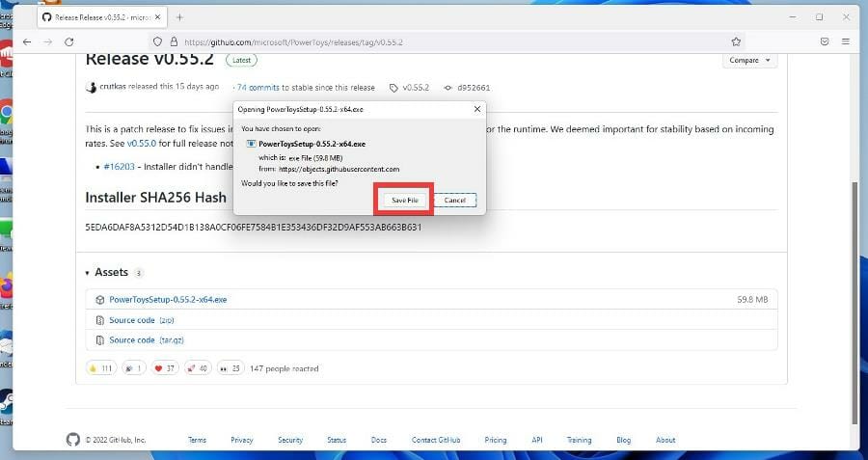The height and width of the screenshot is (460, 868).
Task: Click the Latest release badge
Action: pos(241,60)
